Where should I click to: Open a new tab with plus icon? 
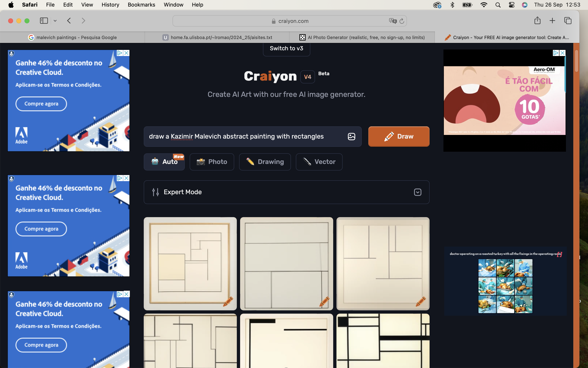552,21
